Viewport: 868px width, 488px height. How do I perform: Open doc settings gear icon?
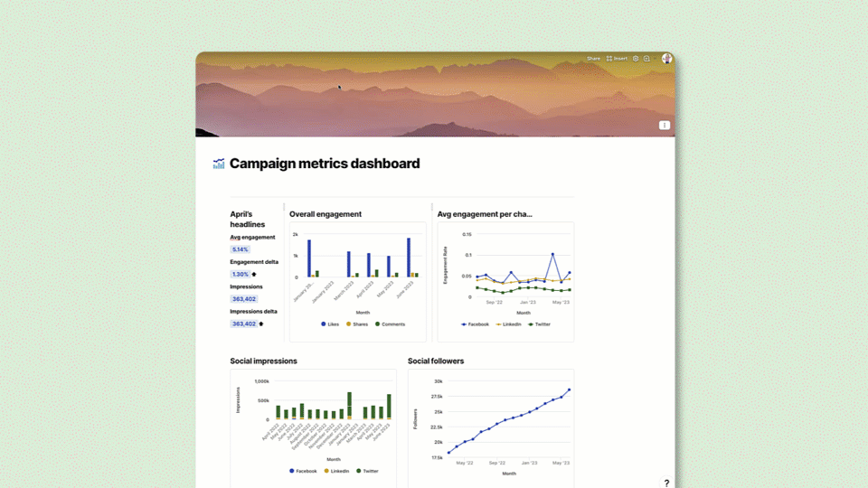coord(636,59)
